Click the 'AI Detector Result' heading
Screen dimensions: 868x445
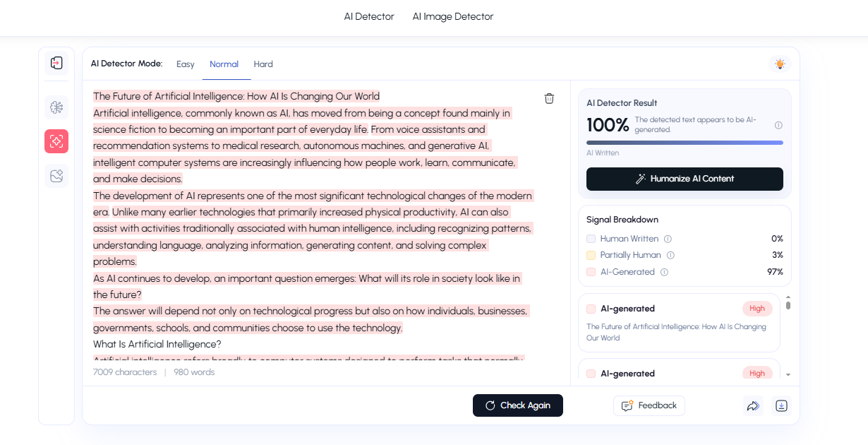pos(622,103)
